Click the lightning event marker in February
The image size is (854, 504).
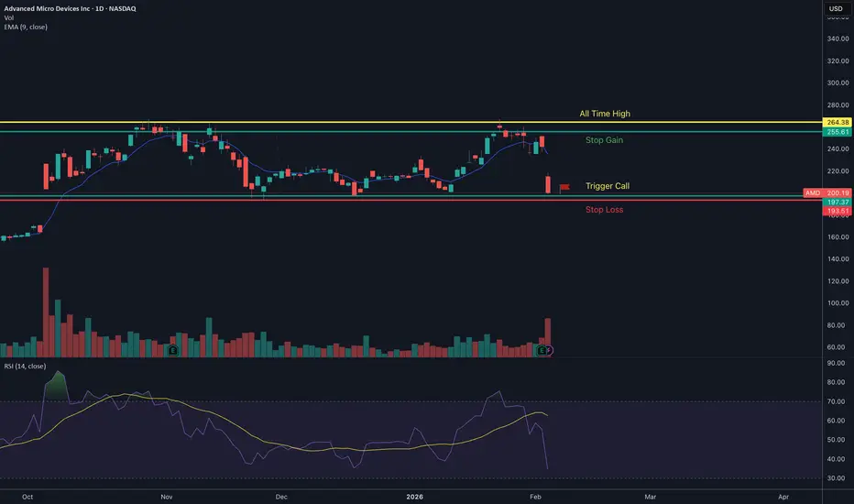click(x=549, y=350)
